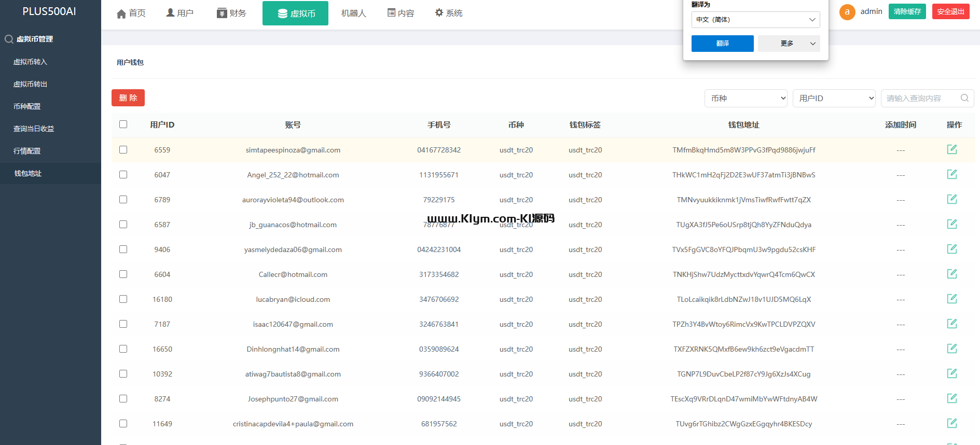Click the blue 翻译 button
980x445 pixels.
(722, 44)
